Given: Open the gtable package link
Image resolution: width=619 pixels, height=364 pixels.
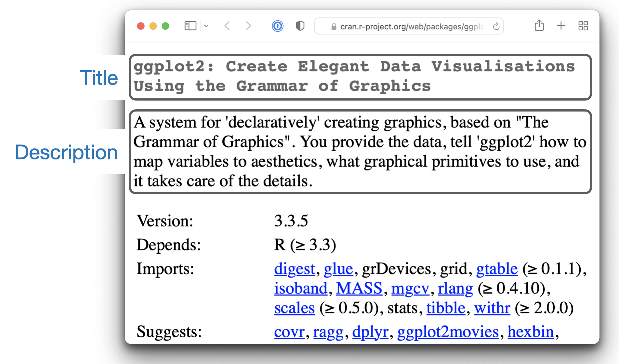Looking at the screenshot, I should click(x=497, y=269).
